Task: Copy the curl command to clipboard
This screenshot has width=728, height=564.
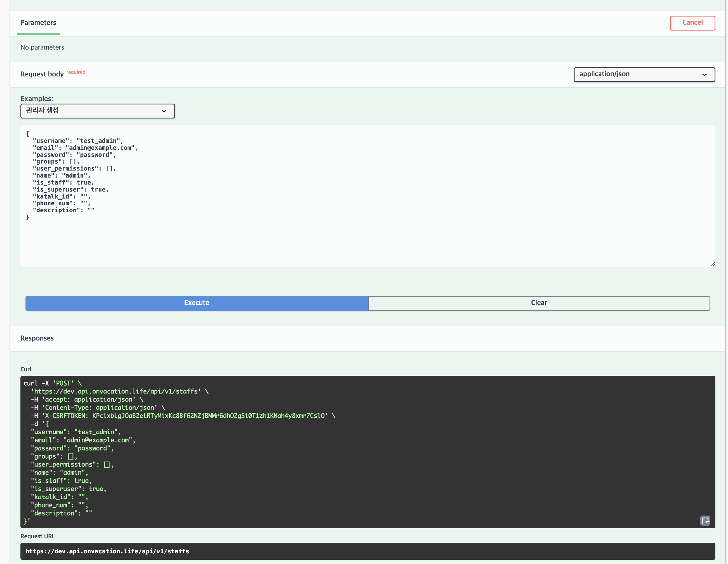Action: coord(705,520)
